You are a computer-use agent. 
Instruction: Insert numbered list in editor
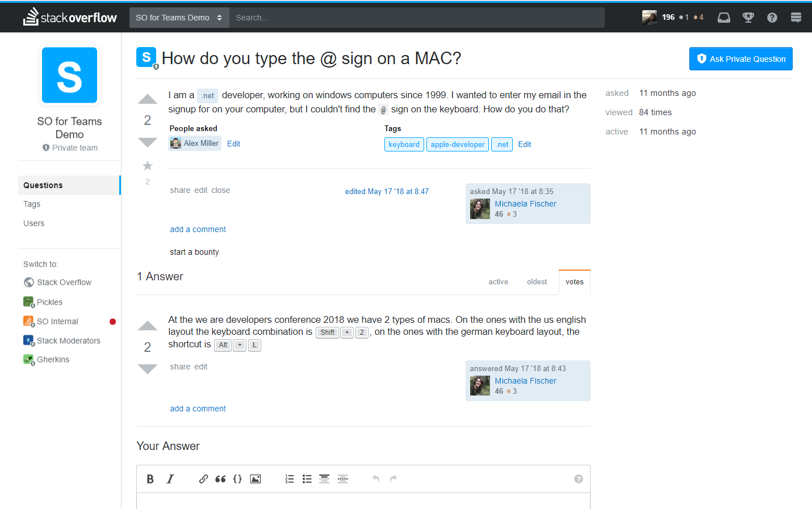point(290,479)
